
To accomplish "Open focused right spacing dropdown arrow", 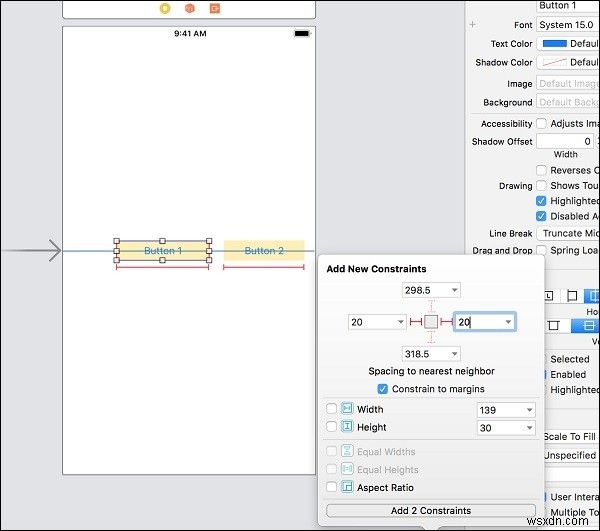I will (508, 322).
